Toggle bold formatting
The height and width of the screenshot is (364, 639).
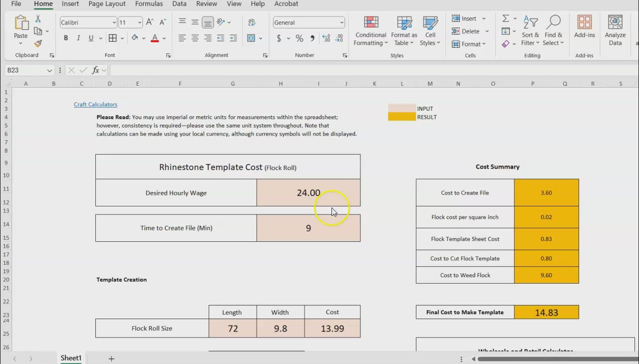point(65,38)
